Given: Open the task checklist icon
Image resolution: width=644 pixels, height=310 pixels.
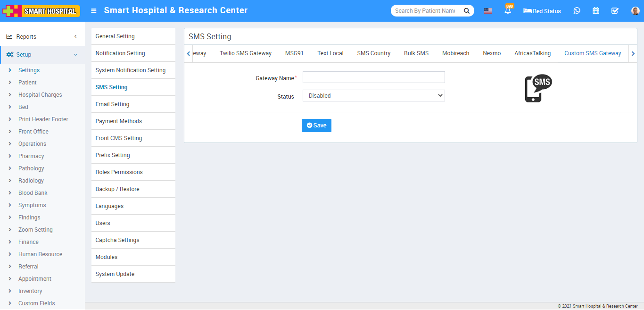Looking at the screenshot, I should (x=615, y=11).
